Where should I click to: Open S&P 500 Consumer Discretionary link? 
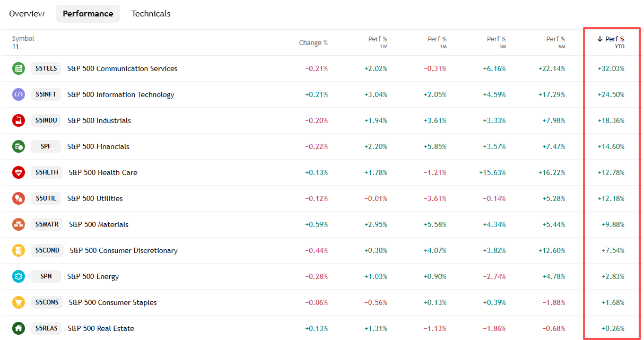click(124, 250)
